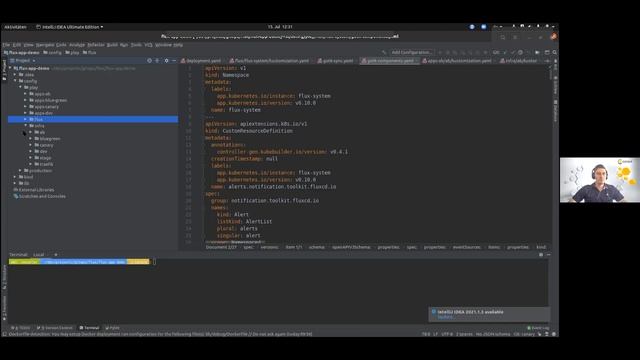640x360 pixels.
Task: Switch to gotk-sync.yaml editor tab
Action: 338,61
